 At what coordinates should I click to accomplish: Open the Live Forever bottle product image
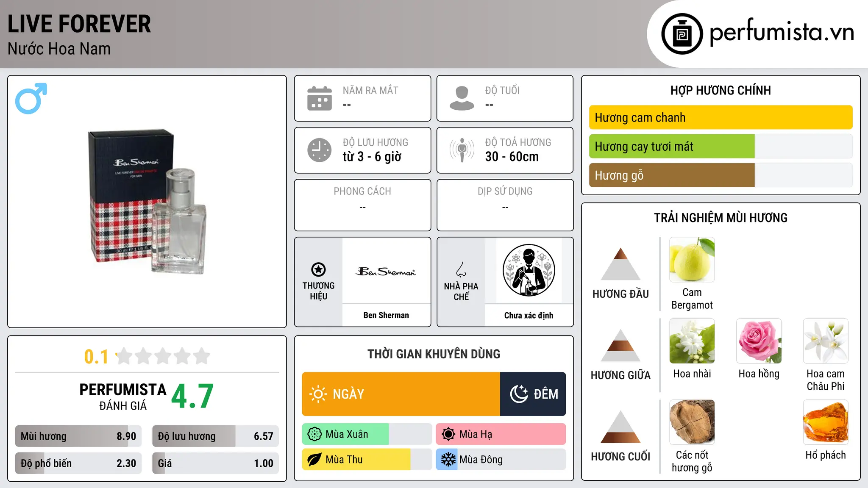tap(147, 202)
